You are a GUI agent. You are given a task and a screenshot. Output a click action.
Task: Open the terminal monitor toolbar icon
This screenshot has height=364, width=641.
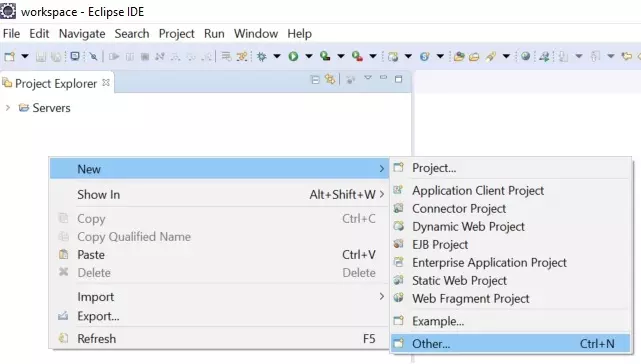click(x=75, y=56)
